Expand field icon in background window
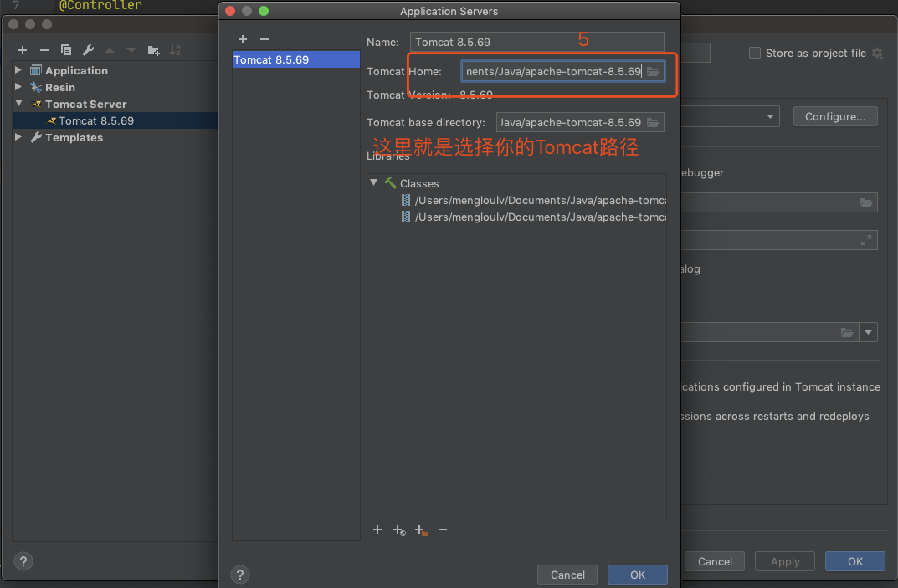This screenshot has width=898, height=588. [866, 240]
